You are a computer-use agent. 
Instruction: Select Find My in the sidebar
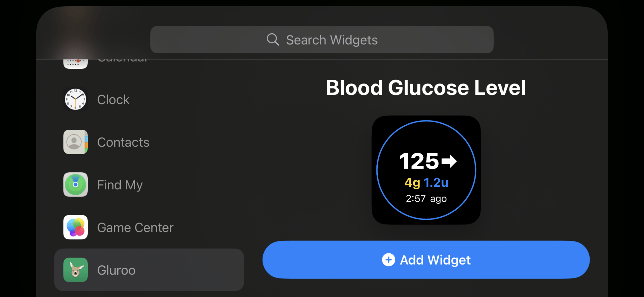[120, 185]
